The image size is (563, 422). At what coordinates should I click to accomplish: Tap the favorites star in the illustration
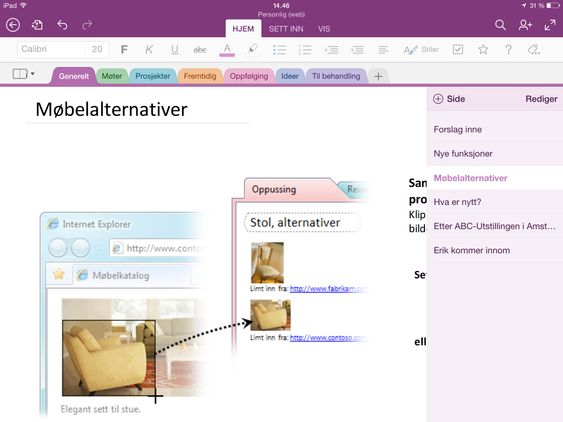point(59,275)
